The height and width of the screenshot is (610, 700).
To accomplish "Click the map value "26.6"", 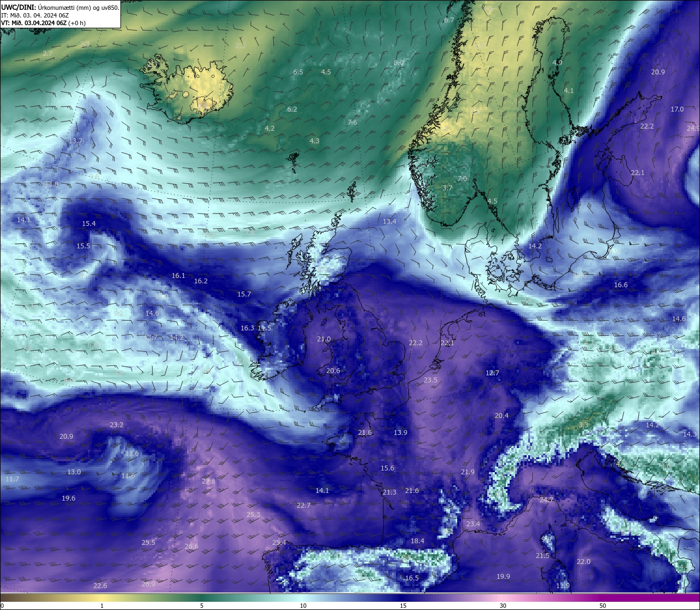I will click(191, 547).
